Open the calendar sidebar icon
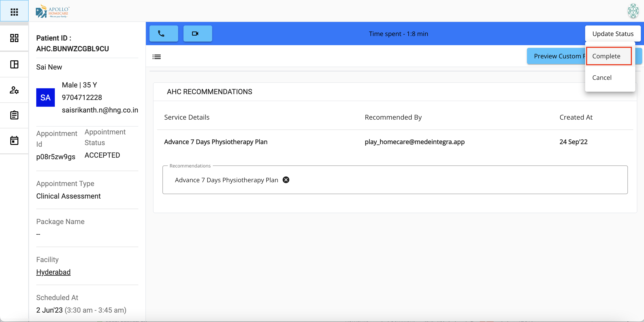644x322 pixels. point(14,140)
